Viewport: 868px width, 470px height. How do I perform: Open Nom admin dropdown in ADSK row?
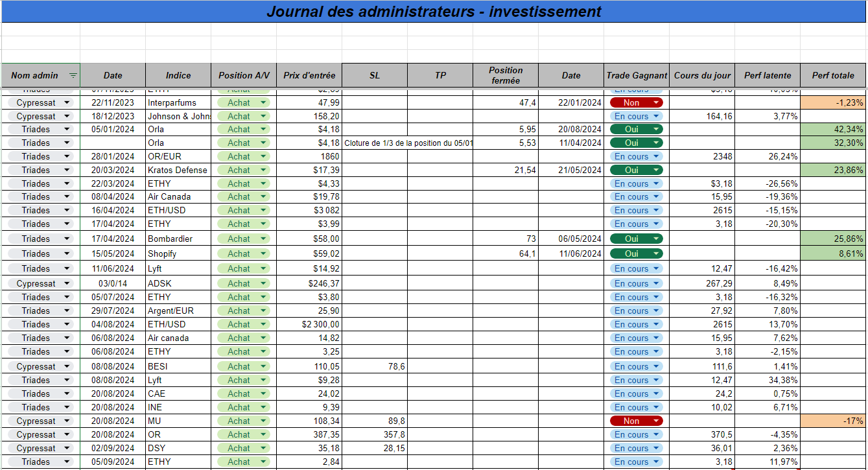tap(67, 283)
